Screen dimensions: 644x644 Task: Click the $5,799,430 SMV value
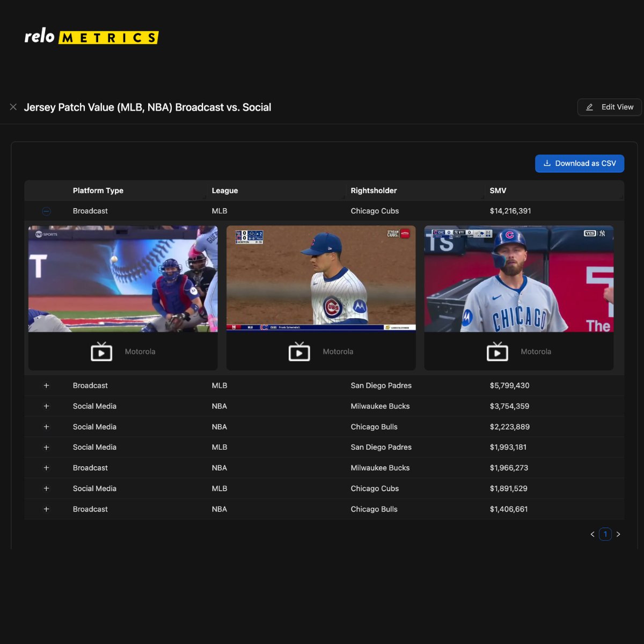click(510, 386)
